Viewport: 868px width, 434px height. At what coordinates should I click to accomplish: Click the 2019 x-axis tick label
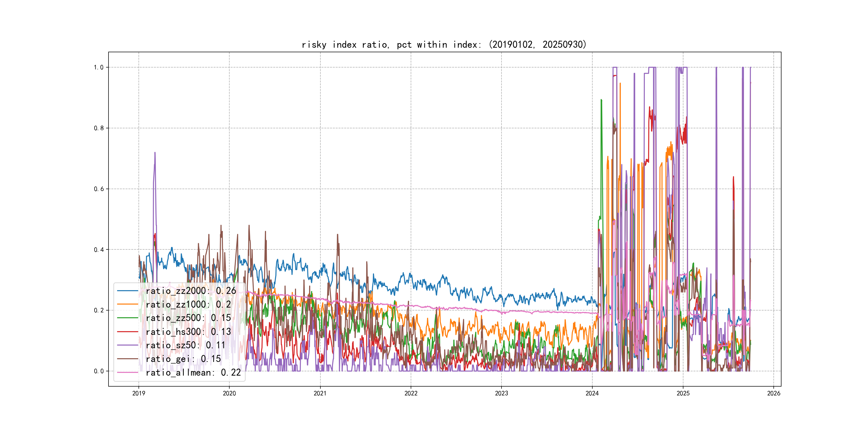point(139,394)
